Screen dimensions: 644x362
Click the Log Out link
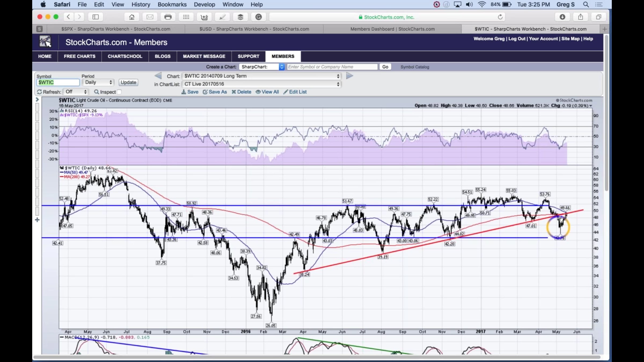click(517, 39)
